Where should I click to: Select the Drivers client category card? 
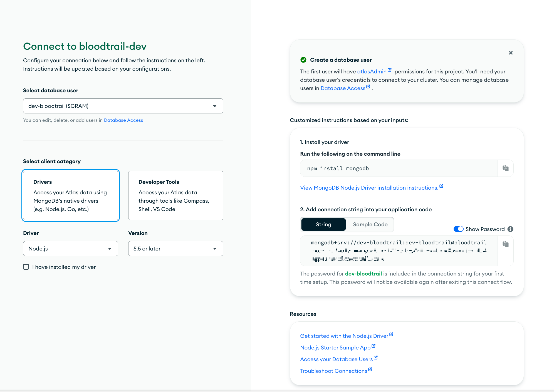point(71,195)
